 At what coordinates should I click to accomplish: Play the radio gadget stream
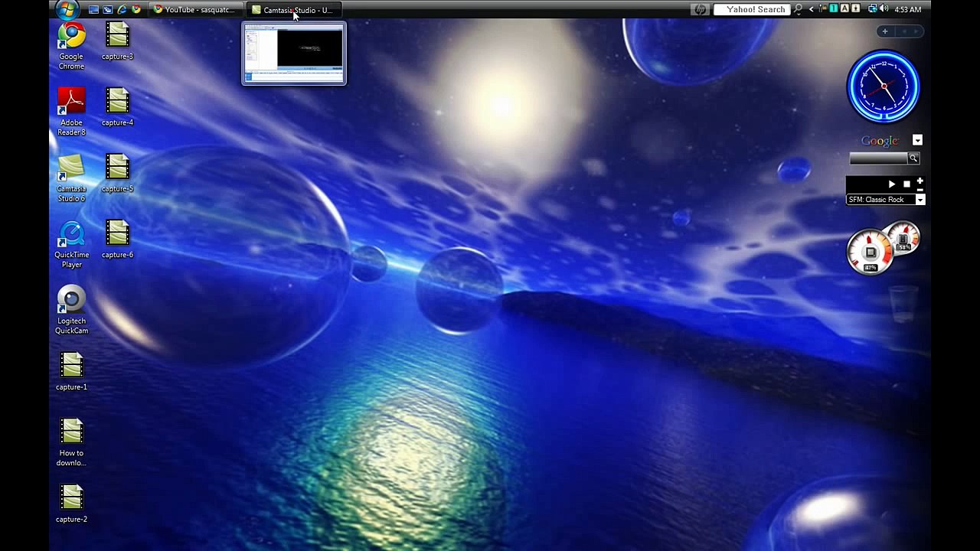pos(891,184)
